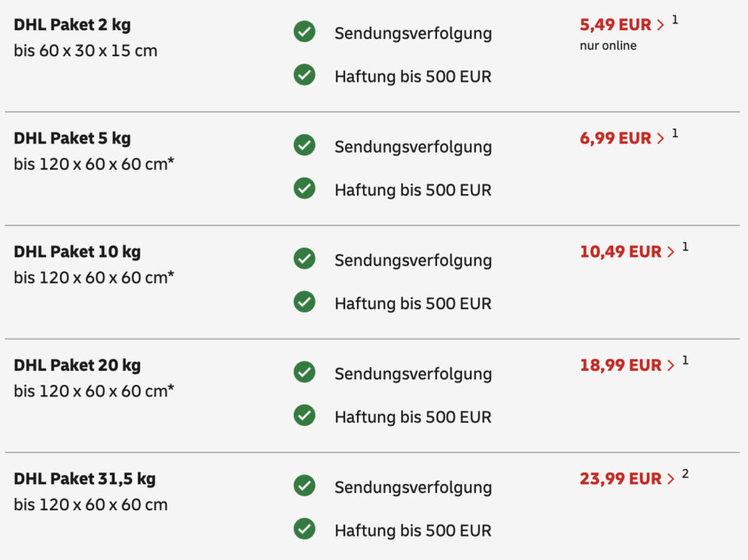Screen dimensions: 748x560
Task: Select the 5,49 EUR price link
Action: pos(621,25)
